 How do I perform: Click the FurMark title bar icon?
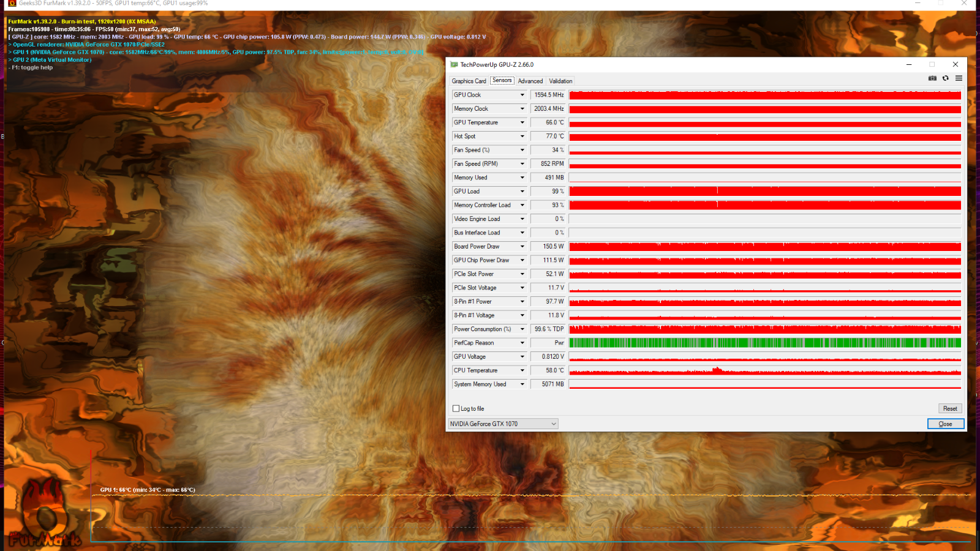tap(12, 3)
